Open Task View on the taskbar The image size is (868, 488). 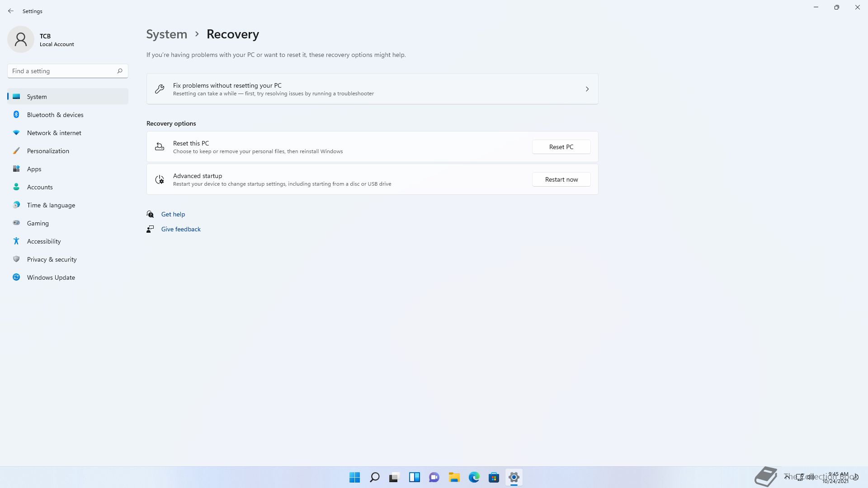tap(394, 477)
